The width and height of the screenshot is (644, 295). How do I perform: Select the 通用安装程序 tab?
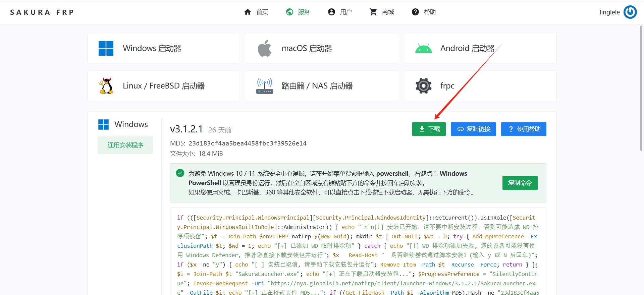pos(125,145)
